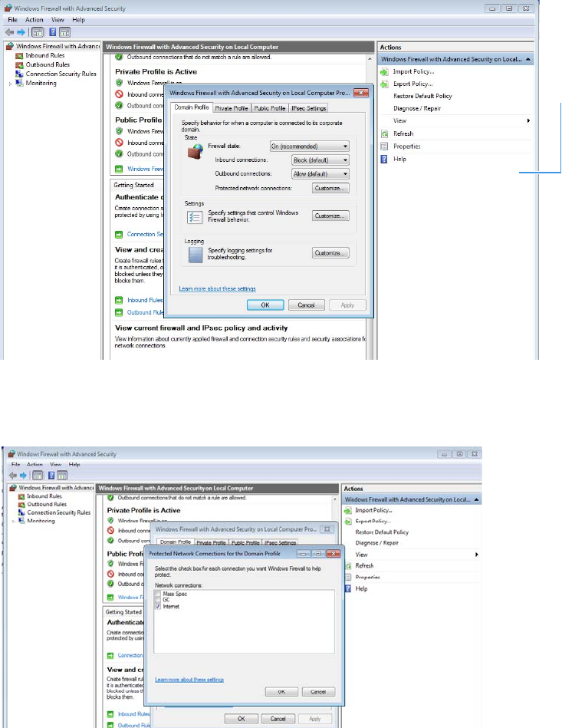Toggle the GC connection checkbox
Screen dimensions: 562x728
coord(158,600)
